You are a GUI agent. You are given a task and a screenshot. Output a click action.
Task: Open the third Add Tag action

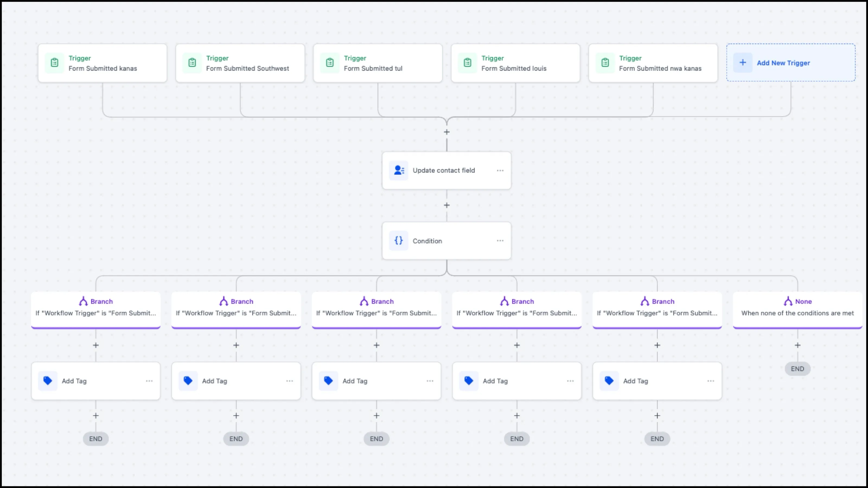click(x=376, y=381)
